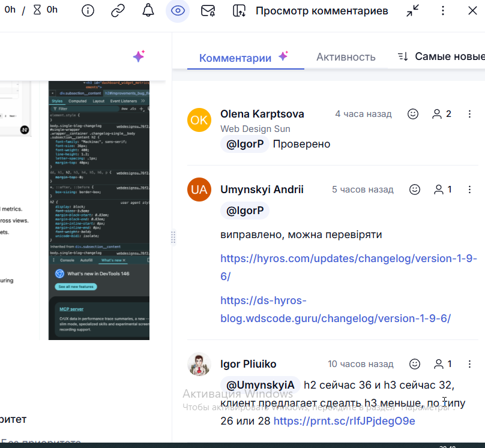
Task: Click the name Olena Karptsova
Action: pos(262,114)
